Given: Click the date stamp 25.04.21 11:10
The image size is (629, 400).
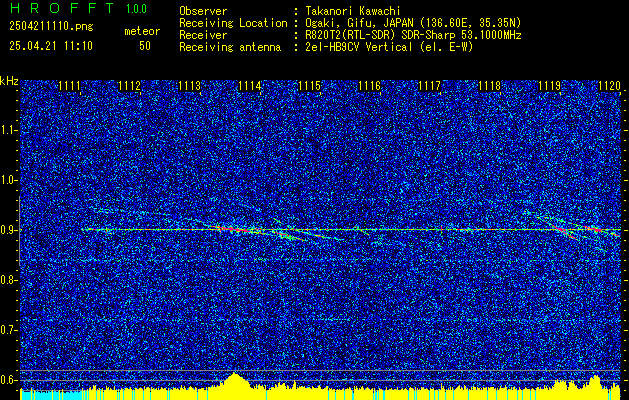Looking at the screenshot, I should pos(51,46).
